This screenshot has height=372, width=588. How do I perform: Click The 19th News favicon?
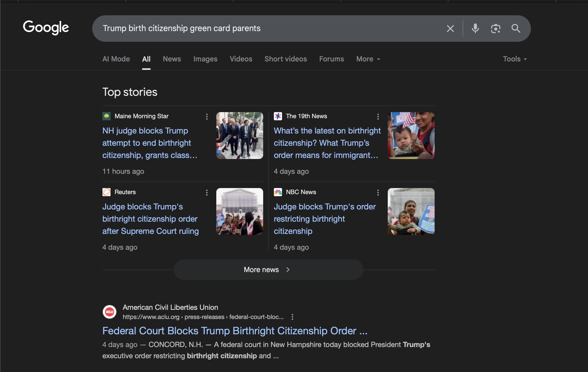pyautogui.click(x=278, y=116)
